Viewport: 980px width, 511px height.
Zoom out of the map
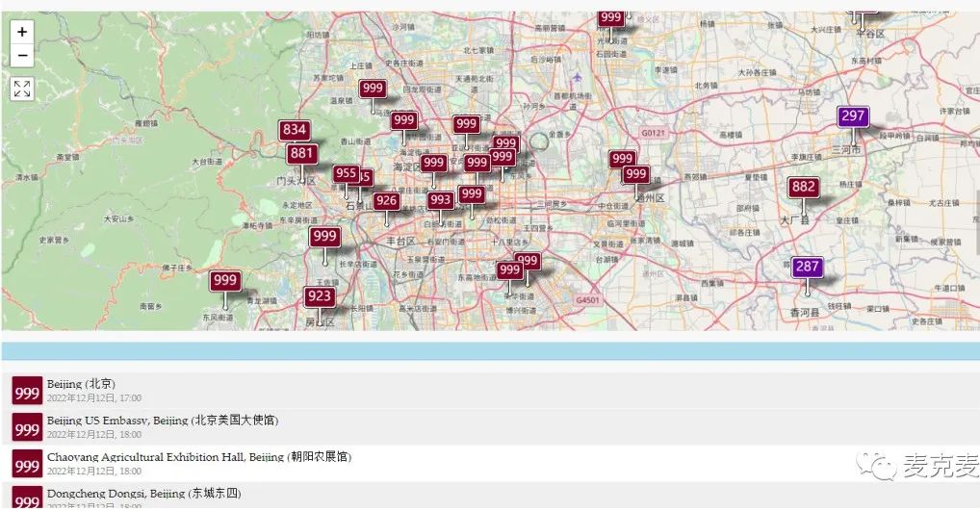pos(22,56)
